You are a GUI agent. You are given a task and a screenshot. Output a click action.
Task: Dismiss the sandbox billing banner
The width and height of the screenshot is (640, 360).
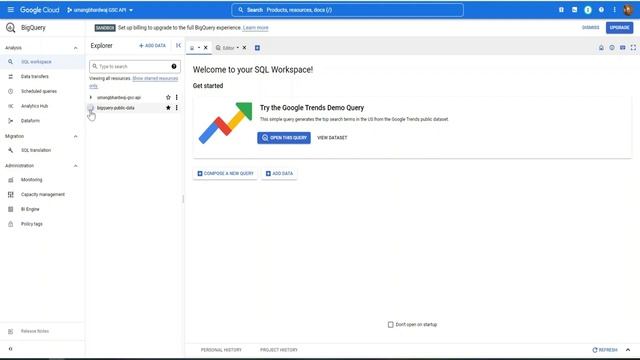[590, 28]
